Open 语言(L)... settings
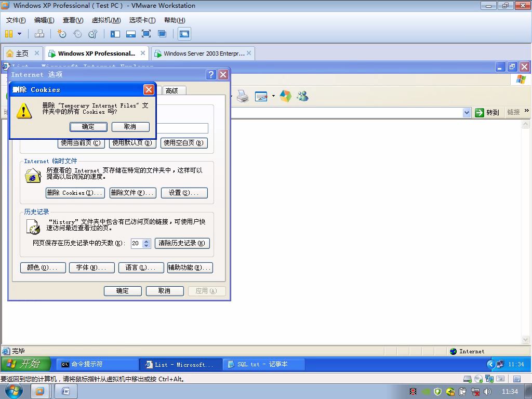Screen dimensions: 532x399 click(x=141, y=268)
